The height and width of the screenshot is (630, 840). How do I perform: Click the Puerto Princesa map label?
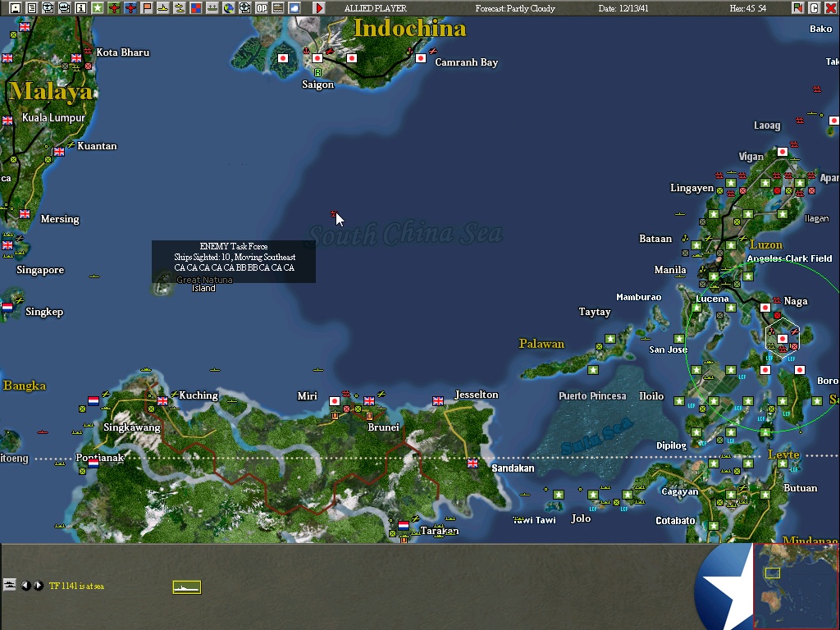pyautogui.click(x=592, y=396)
